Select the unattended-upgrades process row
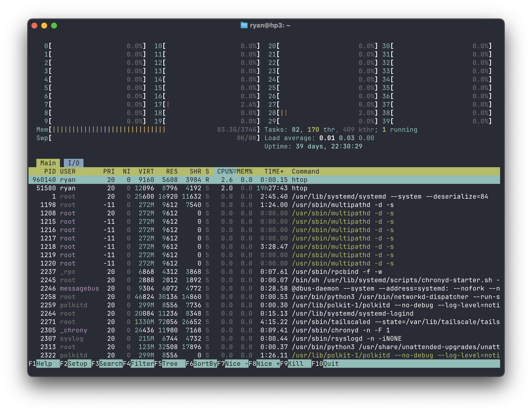 (x=264, y=347)
